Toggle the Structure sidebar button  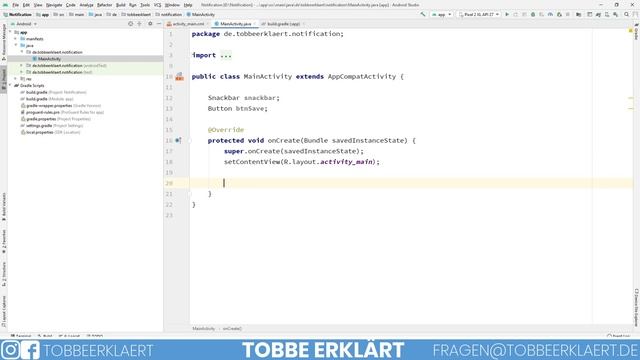4,274
